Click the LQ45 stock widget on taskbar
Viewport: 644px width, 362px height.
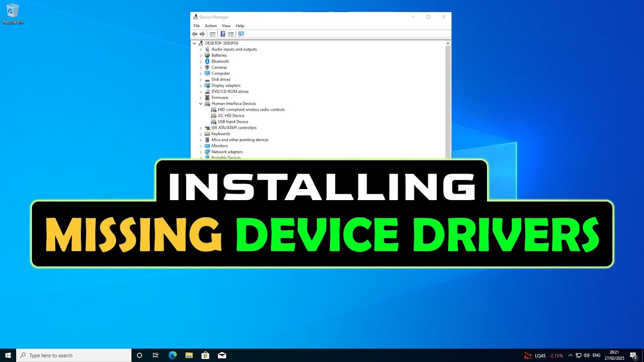coord(544,355)
